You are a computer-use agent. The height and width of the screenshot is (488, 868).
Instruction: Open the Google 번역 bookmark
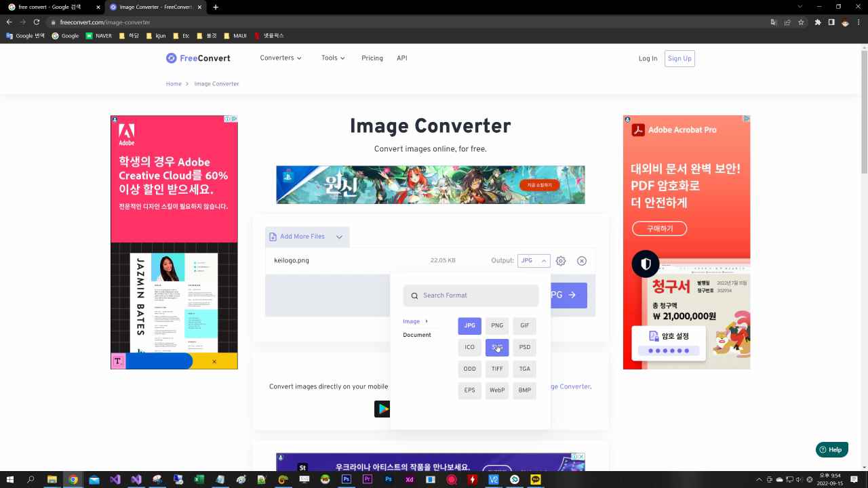pyautogui.click(x=25, y=35)
